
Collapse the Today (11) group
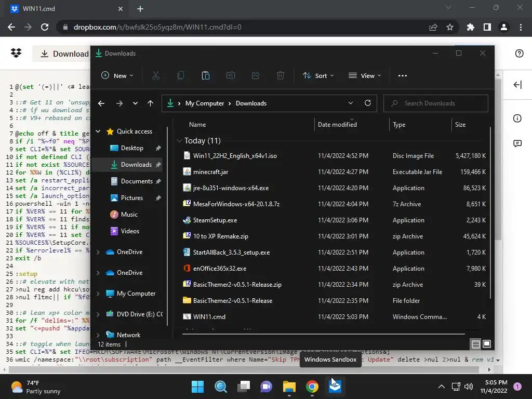tap(179, 140)
